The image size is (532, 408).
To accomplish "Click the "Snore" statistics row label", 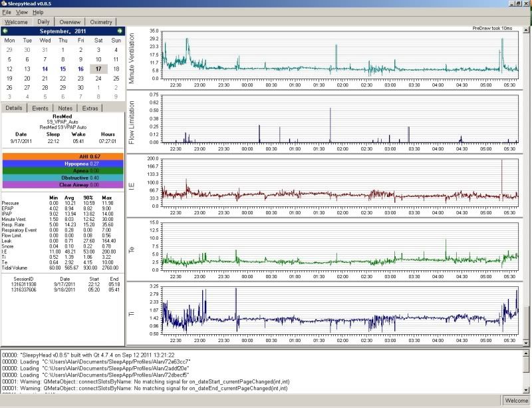I will (7, 246).
